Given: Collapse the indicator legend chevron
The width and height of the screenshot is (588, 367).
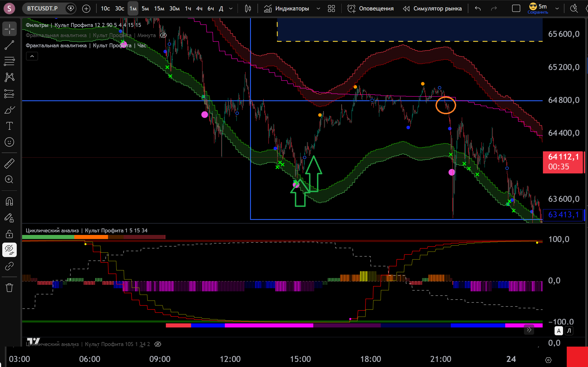Looking at the screenshot, I should point(32,56).
